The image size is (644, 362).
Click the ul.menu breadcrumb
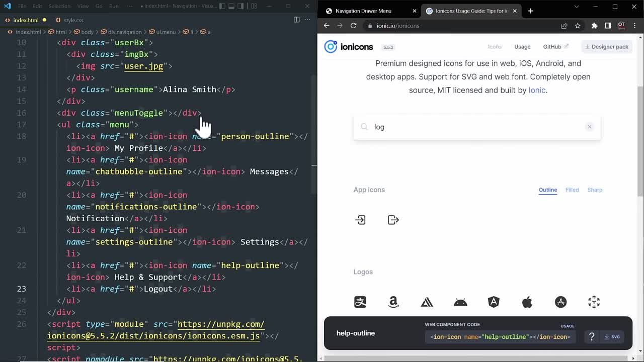pos(162,32)
